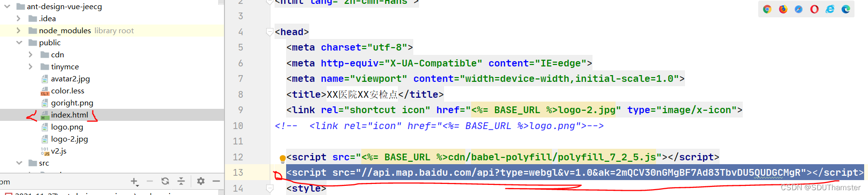The image size is (868, 195).
Task: Hide the bottom panel with minimize dash
Action: click(216, 182)
